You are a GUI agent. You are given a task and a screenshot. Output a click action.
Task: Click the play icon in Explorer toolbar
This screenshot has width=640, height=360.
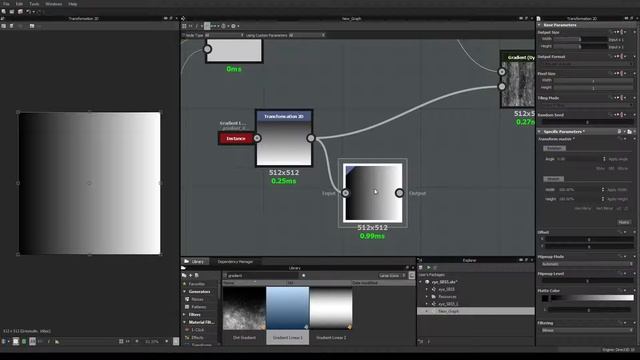tap(429, 267)
